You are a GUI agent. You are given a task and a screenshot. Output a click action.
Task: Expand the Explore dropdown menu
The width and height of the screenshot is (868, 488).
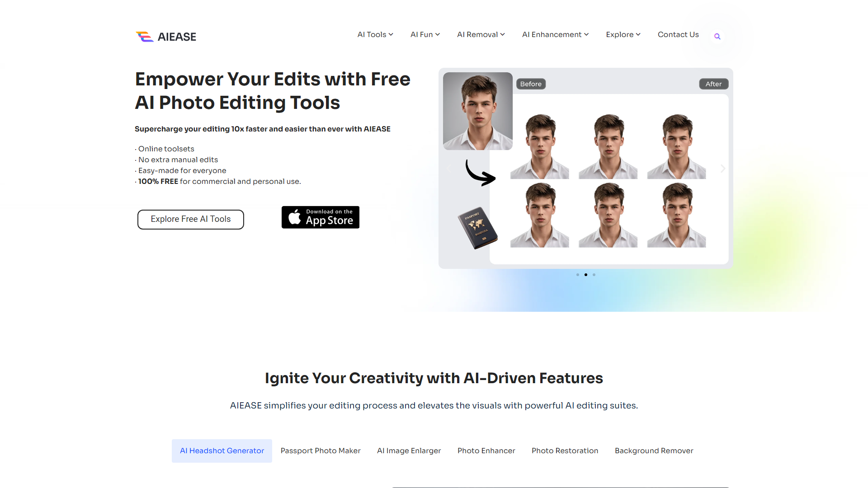click(623, 34)
